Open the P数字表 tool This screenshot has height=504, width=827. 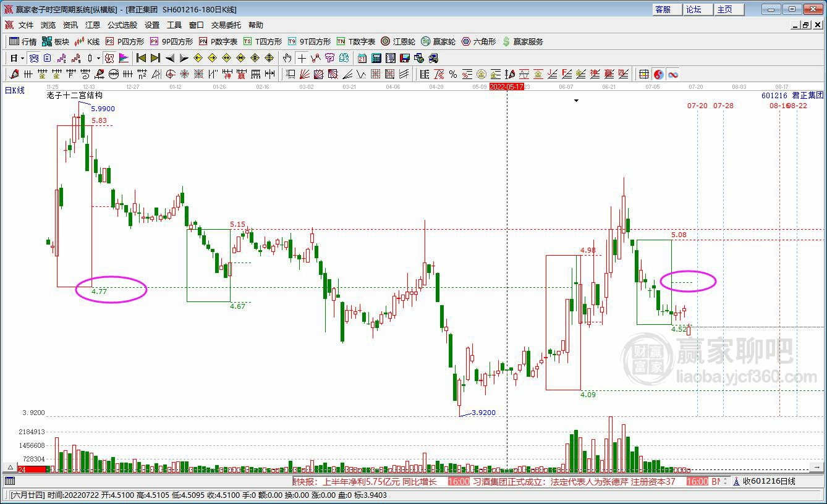pyautogui.click(x=218, y=41)
